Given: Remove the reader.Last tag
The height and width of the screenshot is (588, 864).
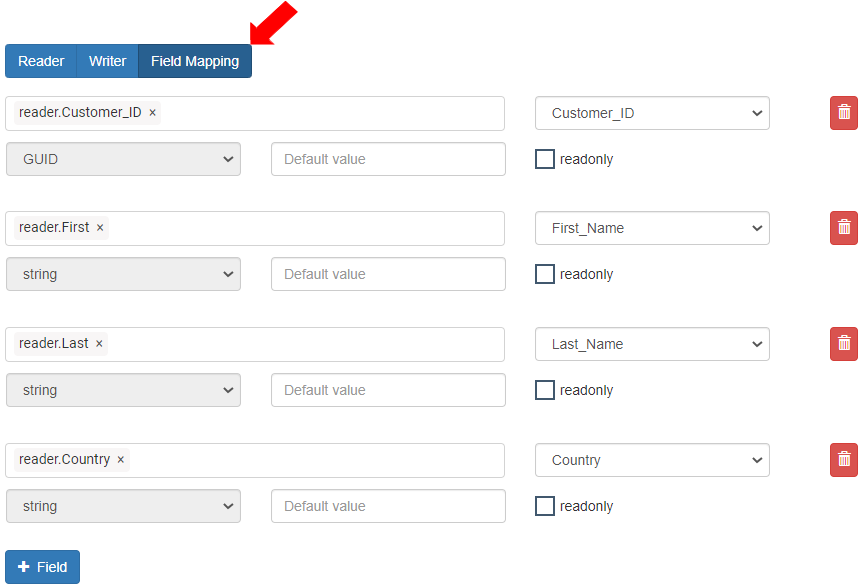Looking at the screenshot, I should point(99,344).
